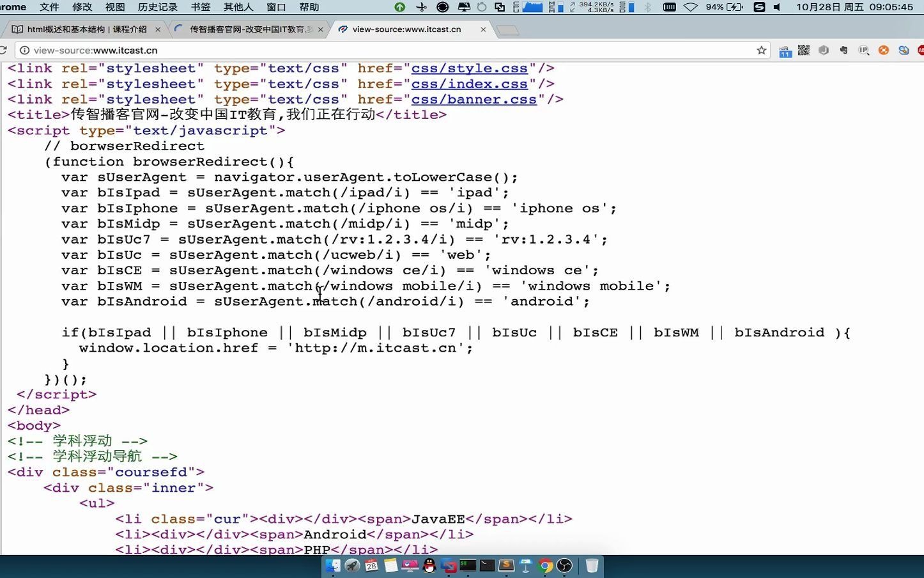
Task: Open Keynote in the Dock
Action: (526, 565)
